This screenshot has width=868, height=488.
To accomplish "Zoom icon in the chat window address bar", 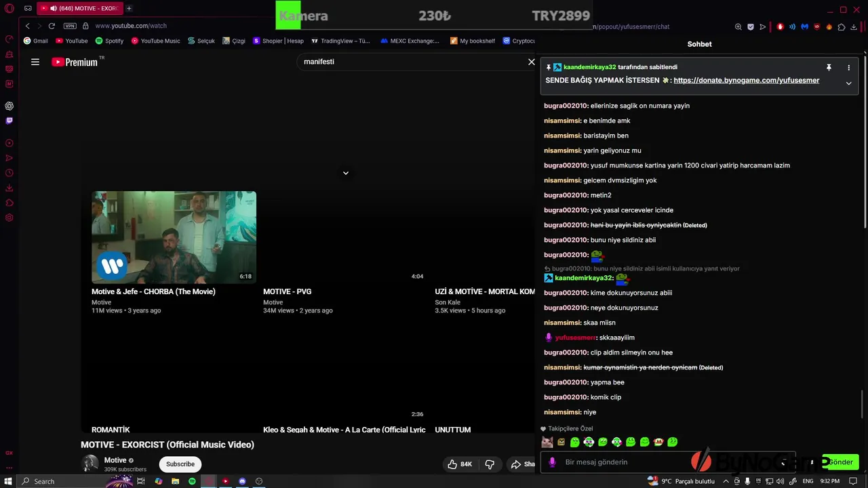I will tap(738, 27).
